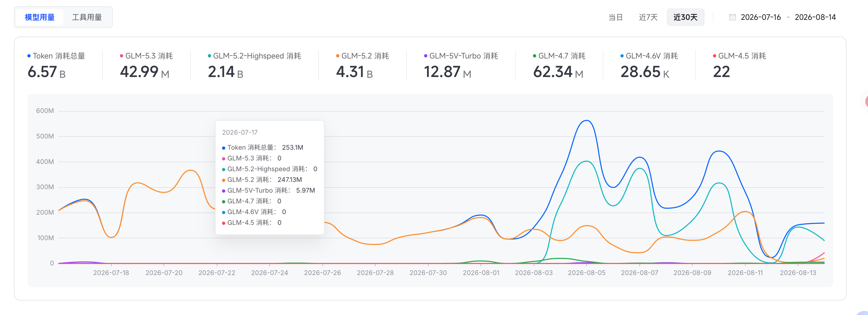Click the GLM-5V-Turbo value 12.87 M
Image resolution: width=868 pixels, height=315 pixels.
tap(447, 72)
